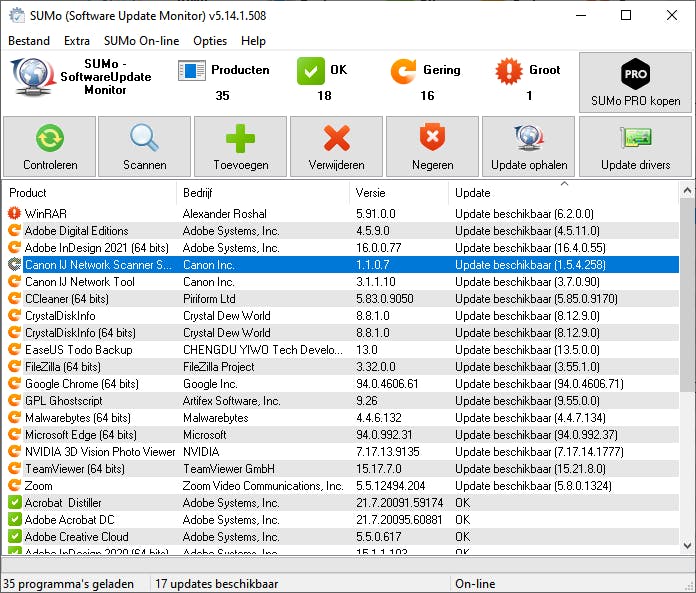Select the GPL Ghostscript row
The image size is (696, 593).
(x=343, y=400)
